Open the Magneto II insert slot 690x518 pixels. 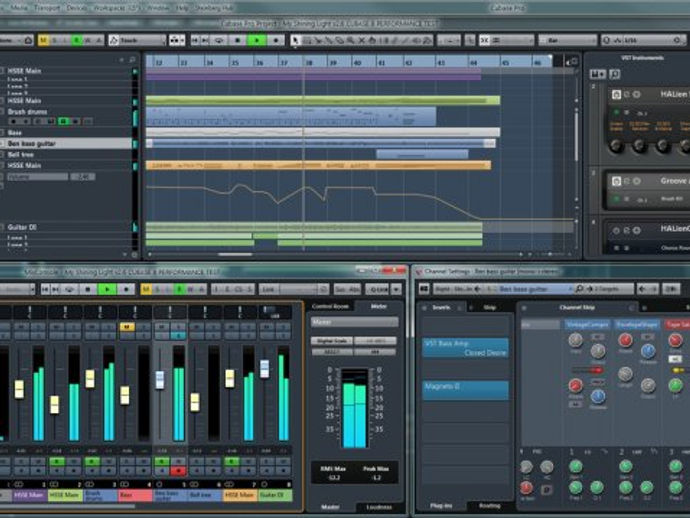click(466, 390)
